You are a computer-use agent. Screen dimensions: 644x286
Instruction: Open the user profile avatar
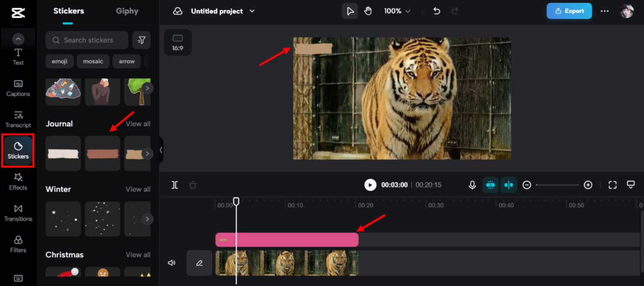tap(627, 11)
